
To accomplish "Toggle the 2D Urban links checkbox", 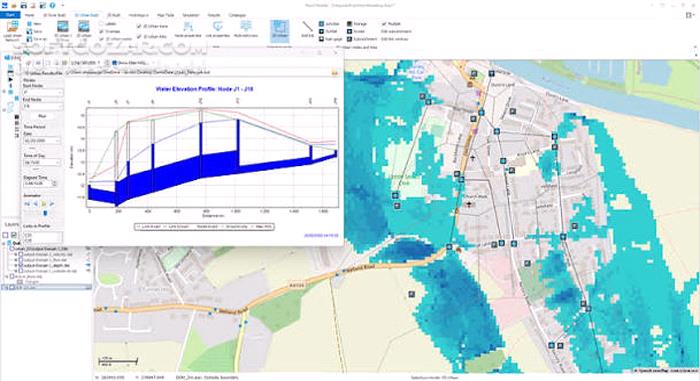I will 139,36.
